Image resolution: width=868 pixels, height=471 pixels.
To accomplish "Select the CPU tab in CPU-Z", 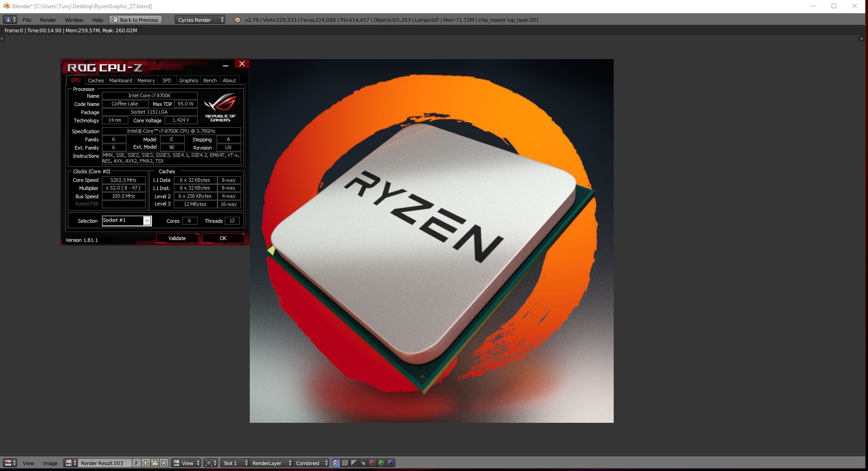I will point(76,80).
